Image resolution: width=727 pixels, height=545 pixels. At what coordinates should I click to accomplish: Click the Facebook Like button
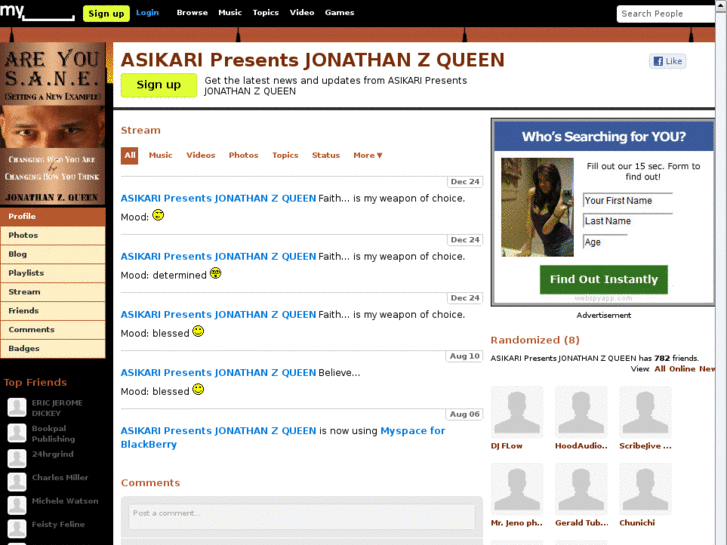[x=667, y=61]
